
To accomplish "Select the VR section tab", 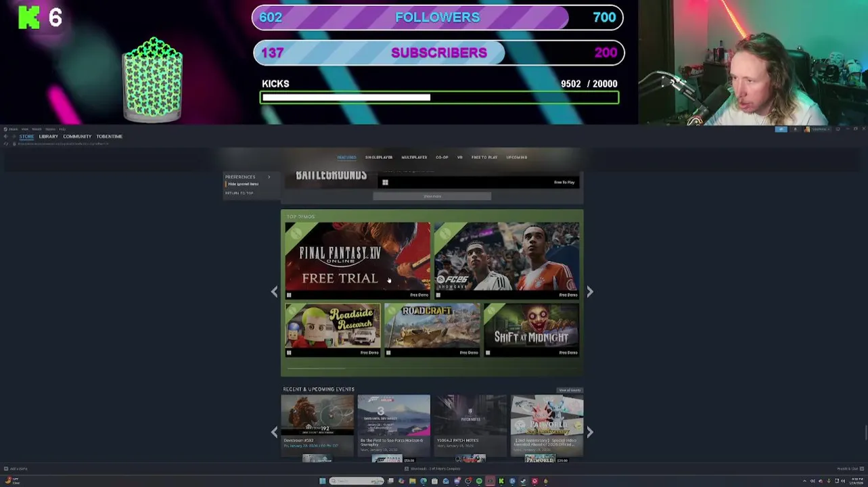I will coord(460,157).
